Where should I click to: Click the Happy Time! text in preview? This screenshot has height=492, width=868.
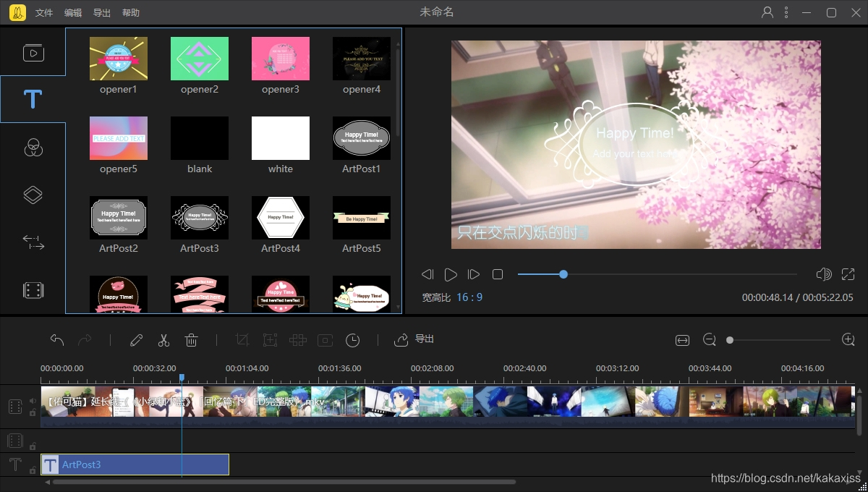635,133
